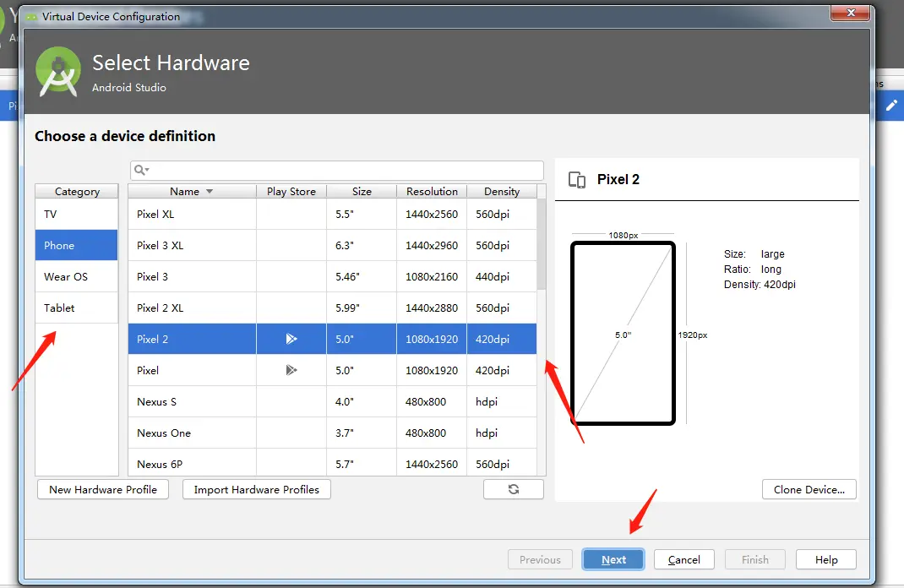
Task: Click the Size column header
Action: coord(362,192)
